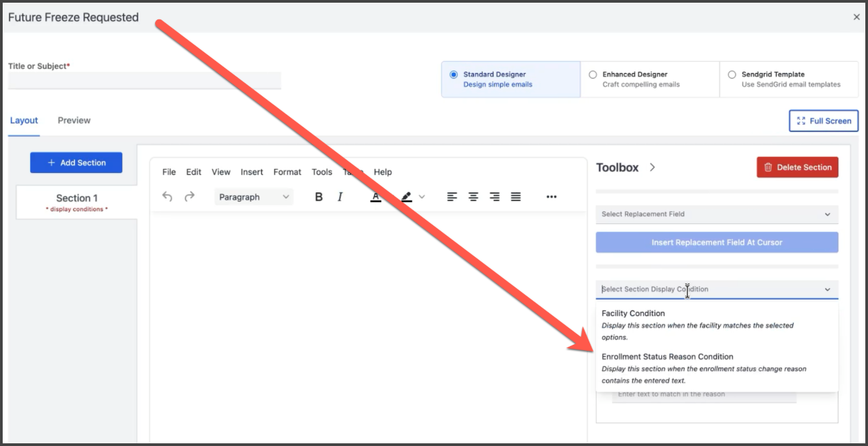Click the Redo arrow in editor toolbar
The height and width of the screenshot is (446, 868).
[189, 197]
